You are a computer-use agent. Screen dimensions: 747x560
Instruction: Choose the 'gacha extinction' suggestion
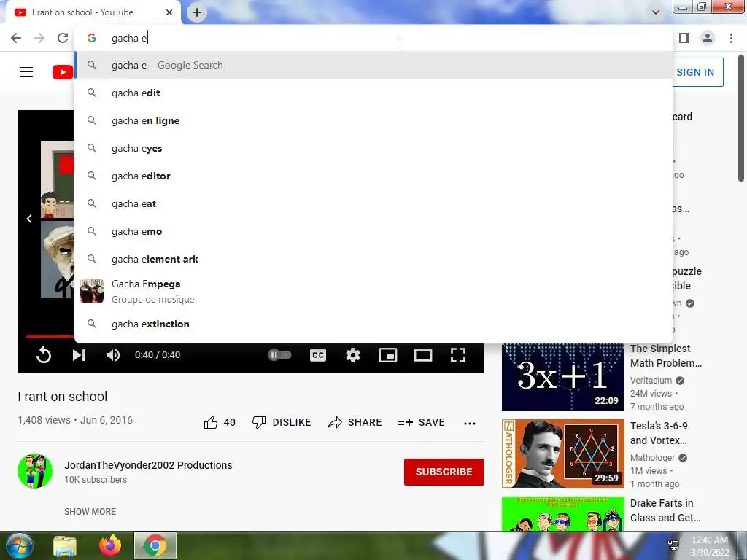(x=373, y=324)
